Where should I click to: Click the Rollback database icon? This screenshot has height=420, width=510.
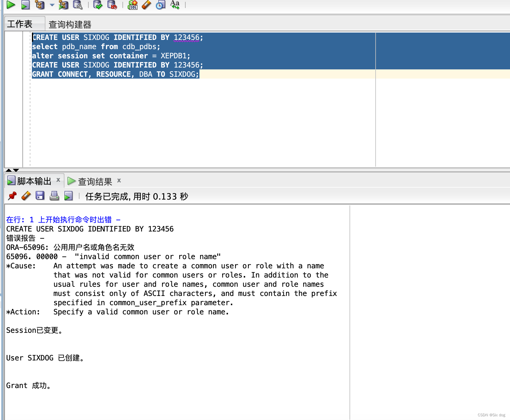click(112, 5)
